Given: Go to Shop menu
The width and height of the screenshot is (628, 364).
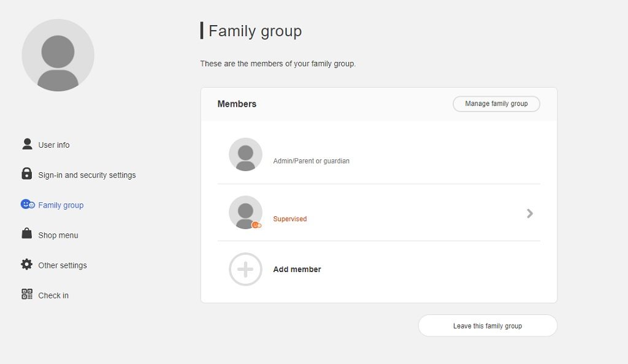Looking at the screenshot, I should coord(58,235).
